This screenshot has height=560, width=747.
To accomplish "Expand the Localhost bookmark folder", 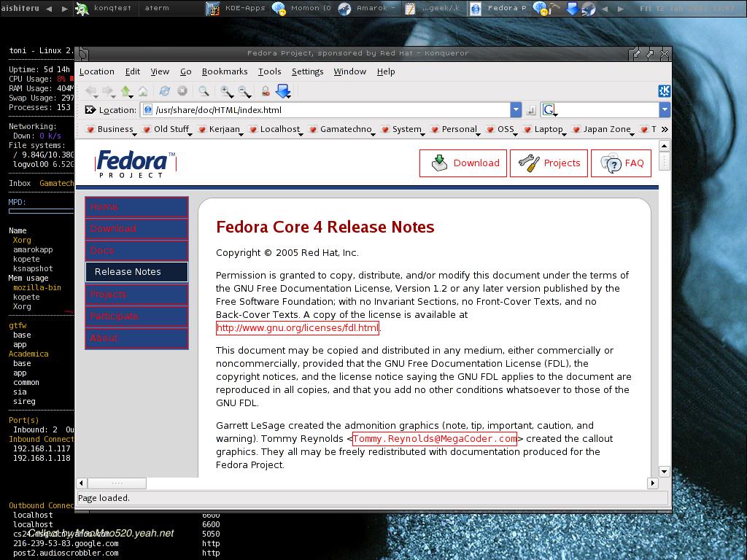I will [x=276, y=129].
